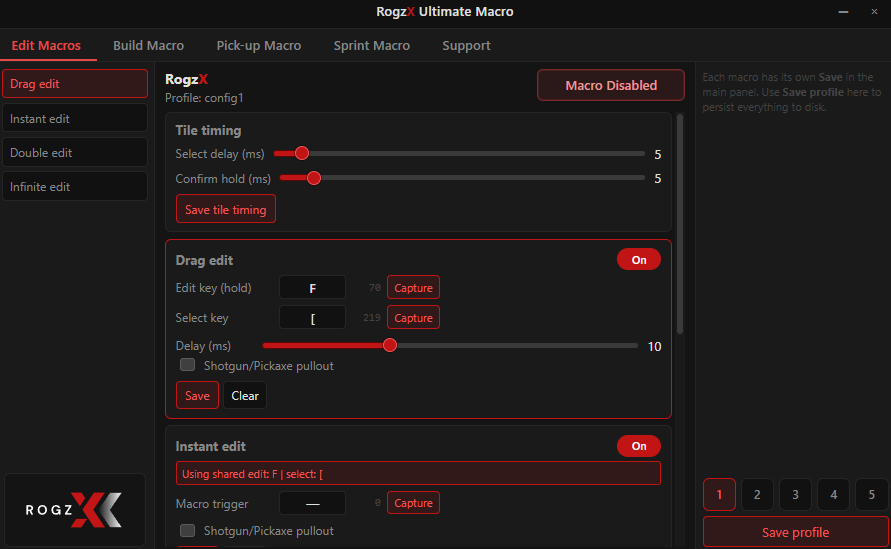Save the Drag edit settings
The height and width of the screenshot is (549, 891).
197,395
